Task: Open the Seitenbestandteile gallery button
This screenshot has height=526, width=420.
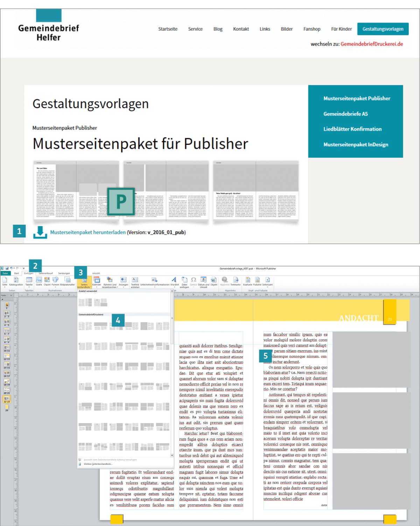Action: (x=84, y=282)
